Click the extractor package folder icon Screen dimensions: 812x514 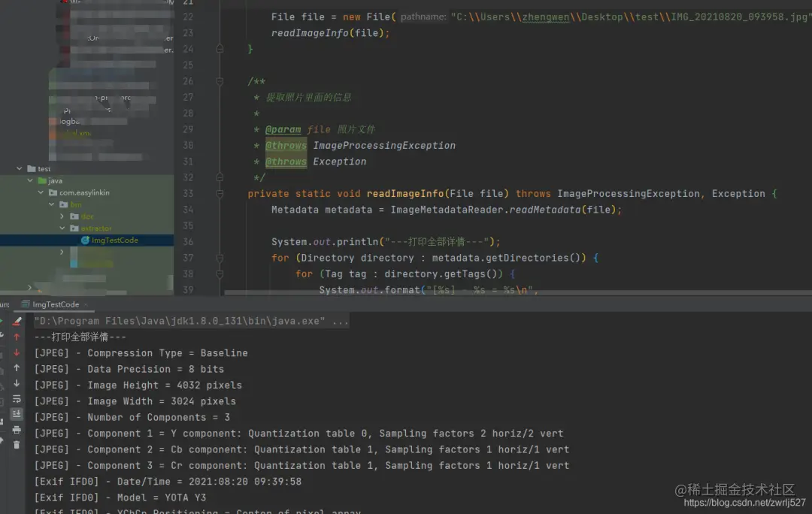[74, 228]
